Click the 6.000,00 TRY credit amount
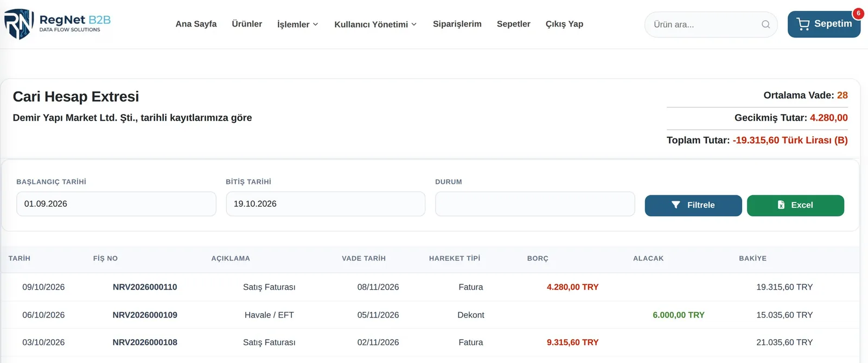Screen dimensions: 868x363 point(679,315)
